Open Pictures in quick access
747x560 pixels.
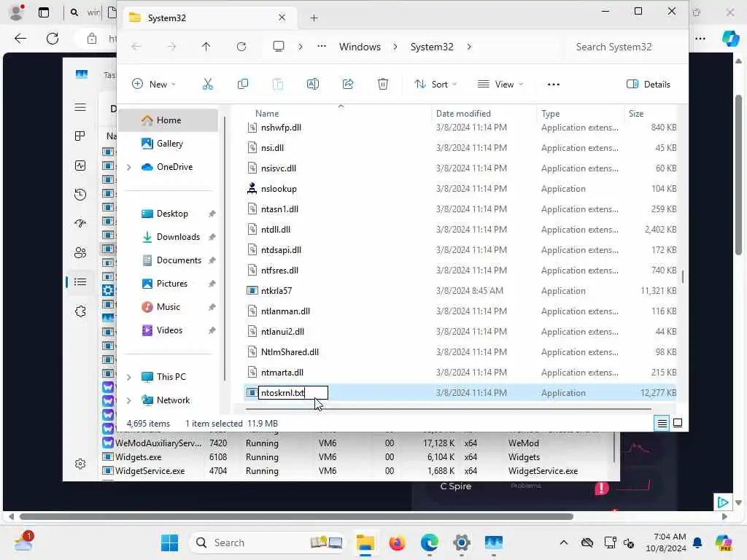[171, 284]
